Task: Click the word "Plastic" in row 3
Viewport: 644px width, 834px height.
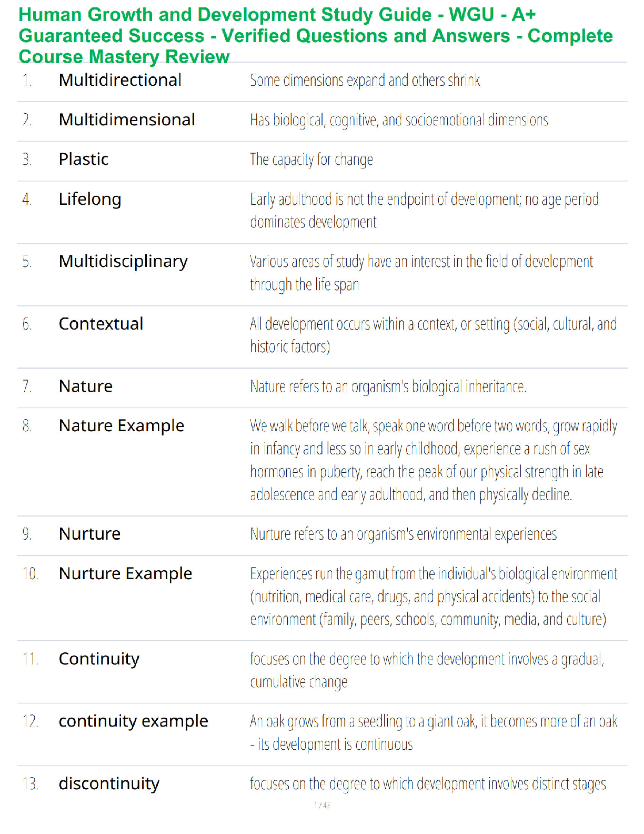Action: pyautogui.click(x=84, y=159)
